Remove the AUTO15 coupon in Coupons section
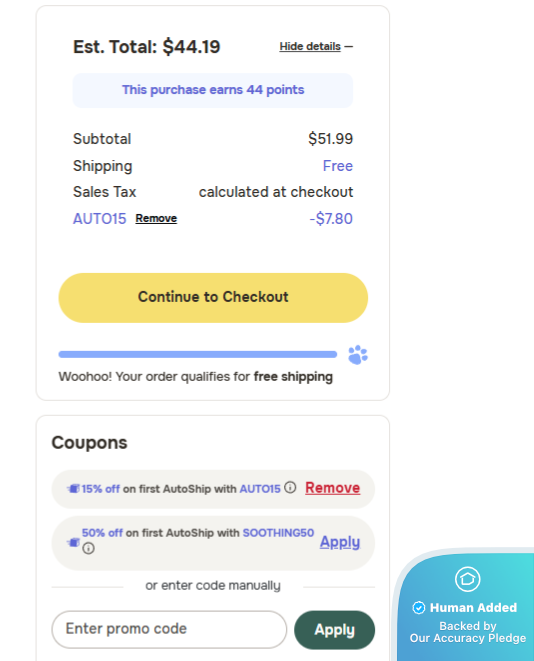Viewport: 534px width, 661px height. point(333,488)
